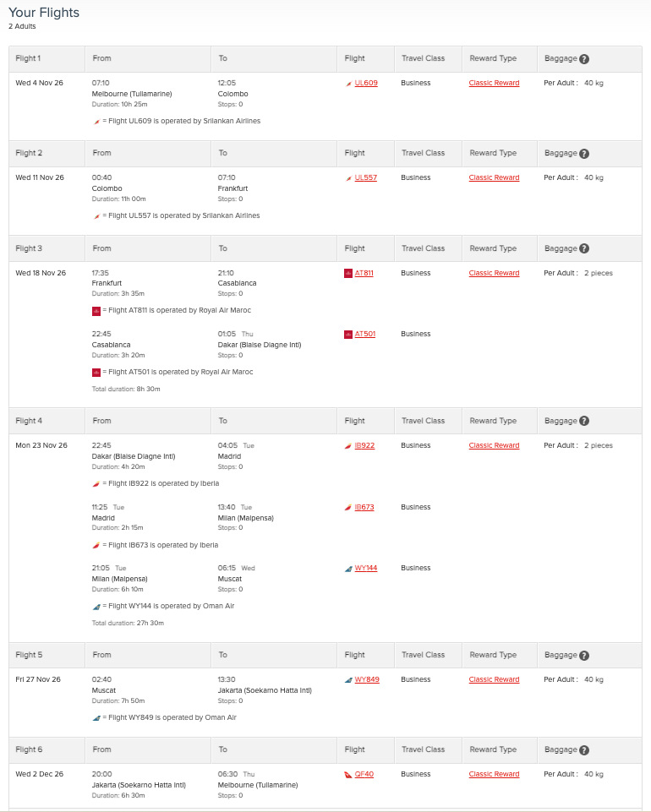Open flight UL609 details link
This screenshot has width=651, height=812.
[364, 83]
